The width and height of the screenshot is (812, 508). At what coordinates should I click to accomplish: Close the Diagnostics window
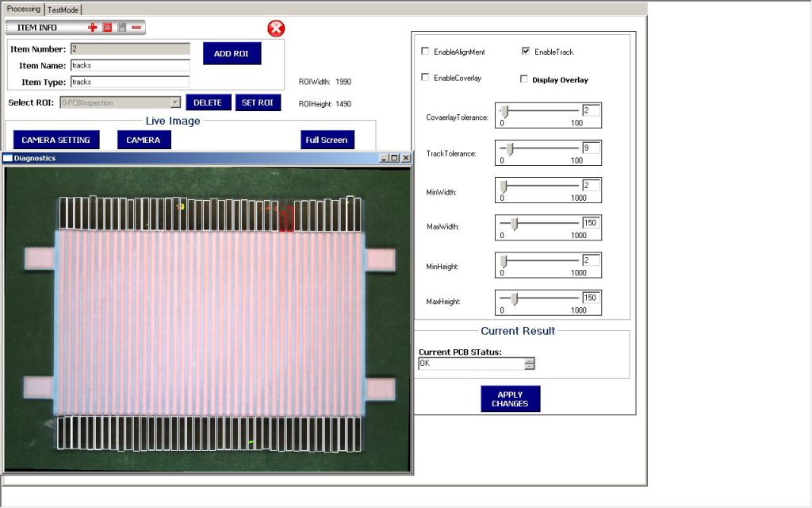pyautogui.click(x=405, y=158)
